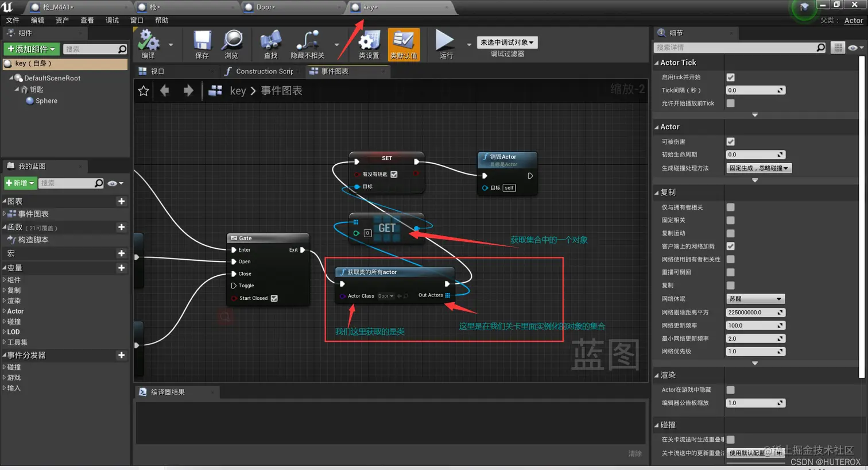Viewport: 868px width, 470px height.
Task: Open 添加组件 dropdown
Action: tap(32, 49)
